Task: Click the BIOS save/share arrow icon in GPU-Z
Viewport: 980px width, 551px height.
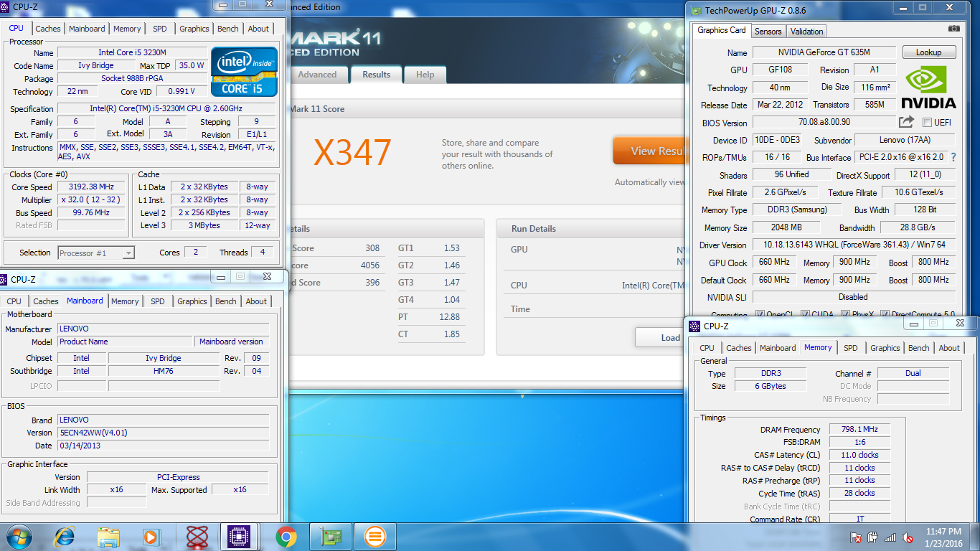Action: 907,122
